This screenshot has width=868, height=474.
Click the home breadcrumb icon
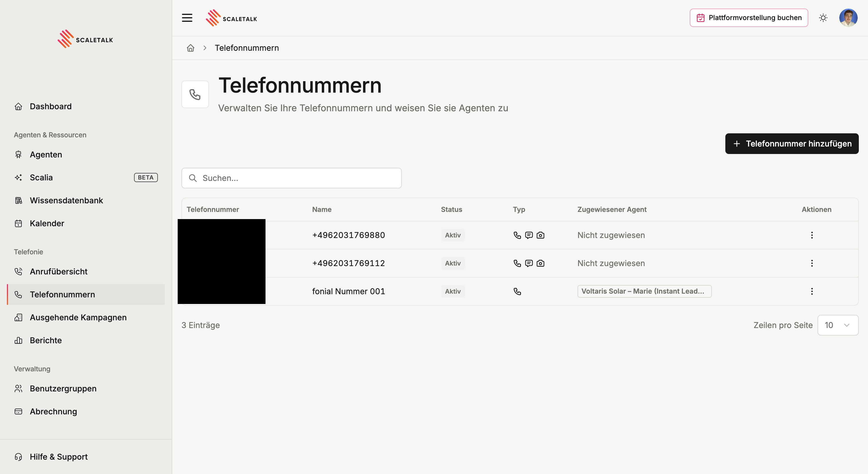click(191, 48)
